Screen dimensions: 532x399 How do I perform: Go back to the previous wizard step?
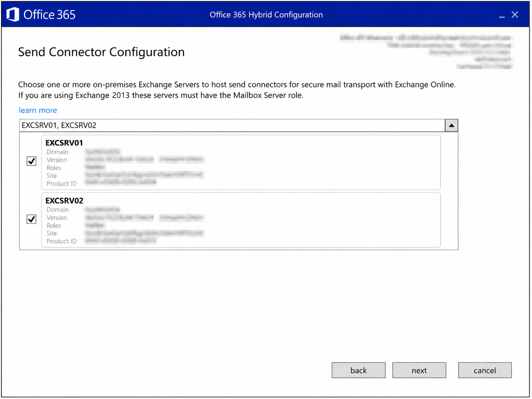[359, 370]
